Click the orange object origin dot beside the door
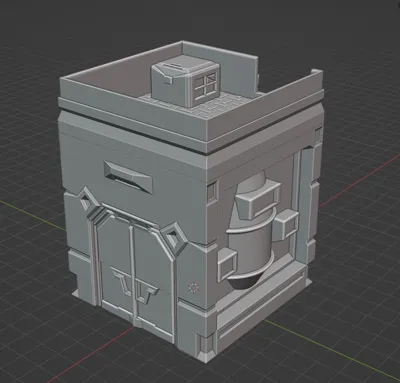This screenshot has width=400, height=383. pyautogui.click(x=192, y=287)
